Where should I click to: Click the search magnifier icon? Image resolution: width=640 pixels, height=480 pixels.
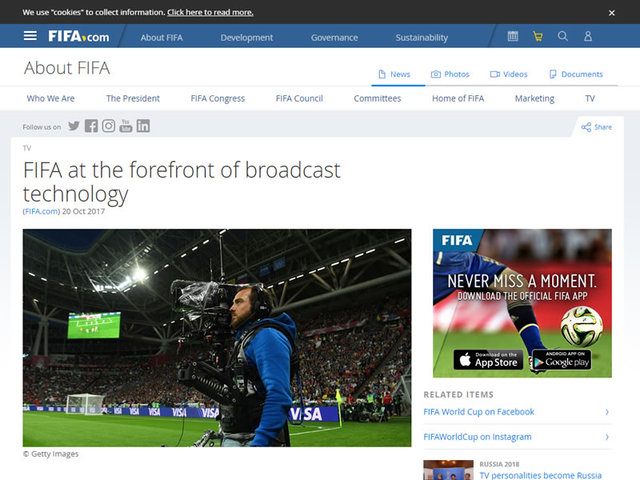coord(563,36)
